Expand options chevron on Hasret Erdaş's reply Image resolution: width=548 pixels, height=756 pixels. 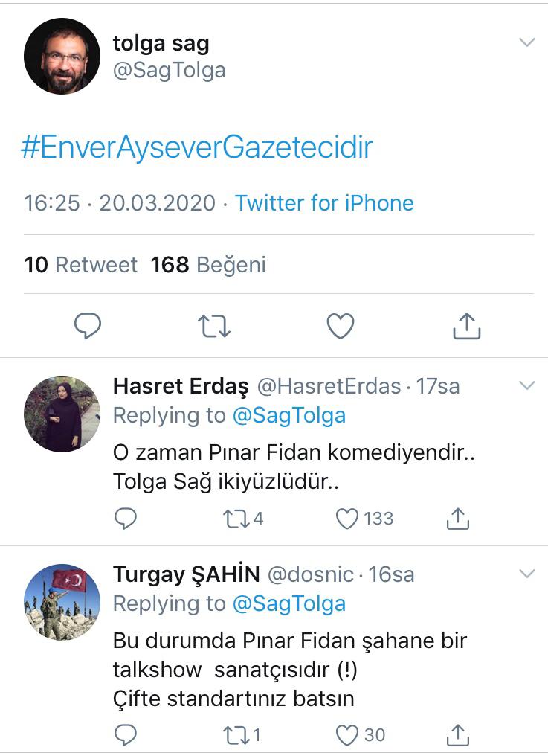pos(526,385)
